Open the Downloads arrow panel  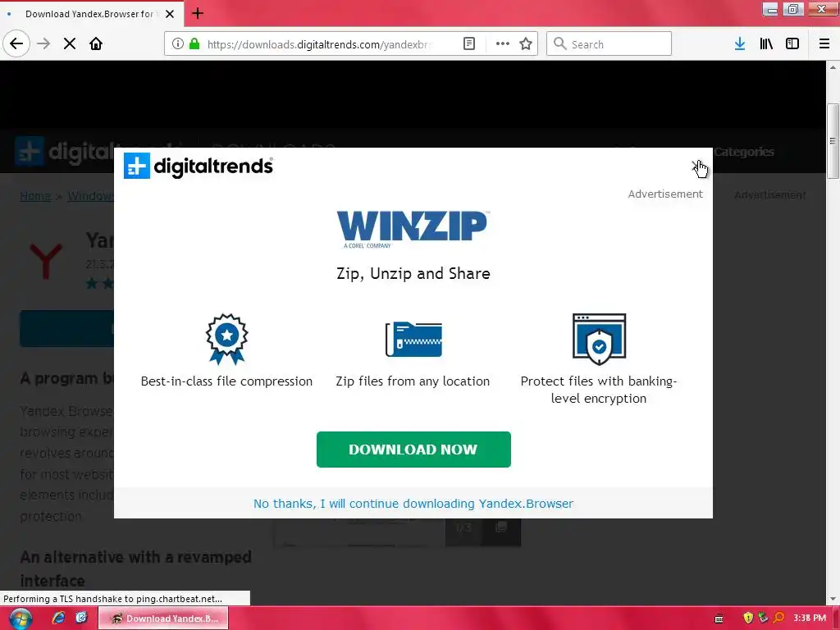(x=740, y=44)
